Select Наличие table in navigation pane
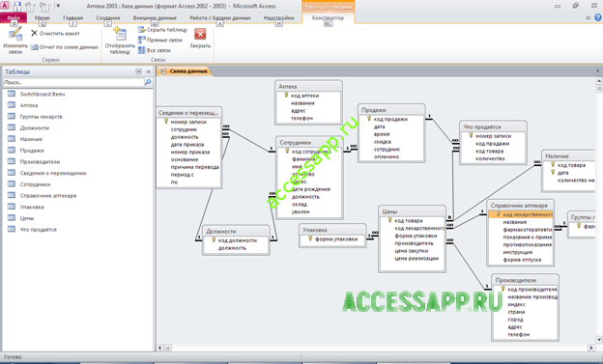This screenshot has height=364, width=603. [31, 139]
